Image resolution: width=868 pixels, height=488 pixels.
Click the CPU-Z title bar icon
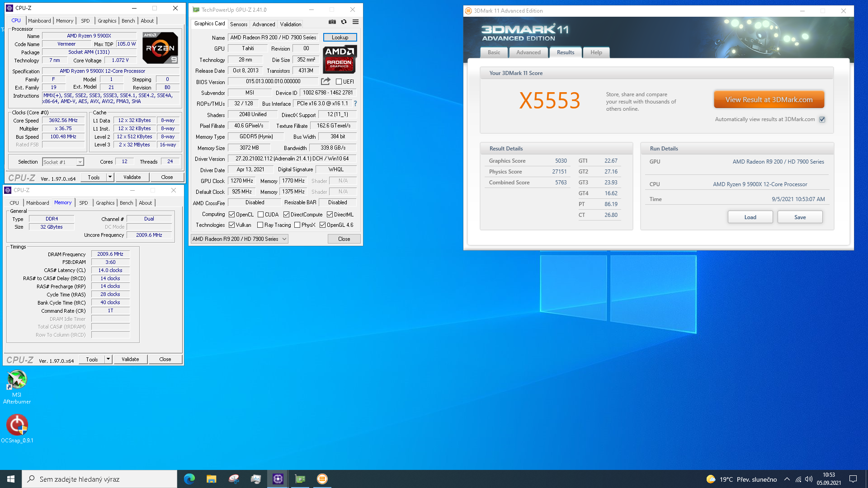9,8
